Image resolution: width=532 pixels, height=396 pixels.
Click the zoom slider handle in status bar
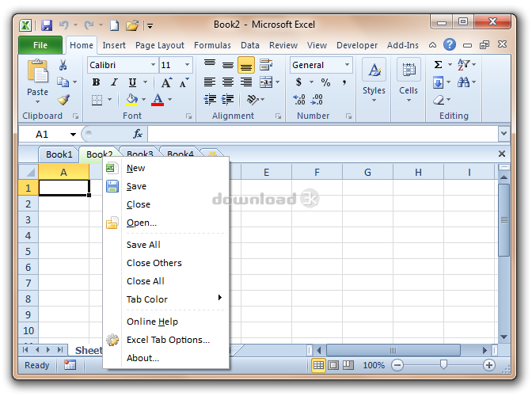pyautogui.click(x=443, y=365)
